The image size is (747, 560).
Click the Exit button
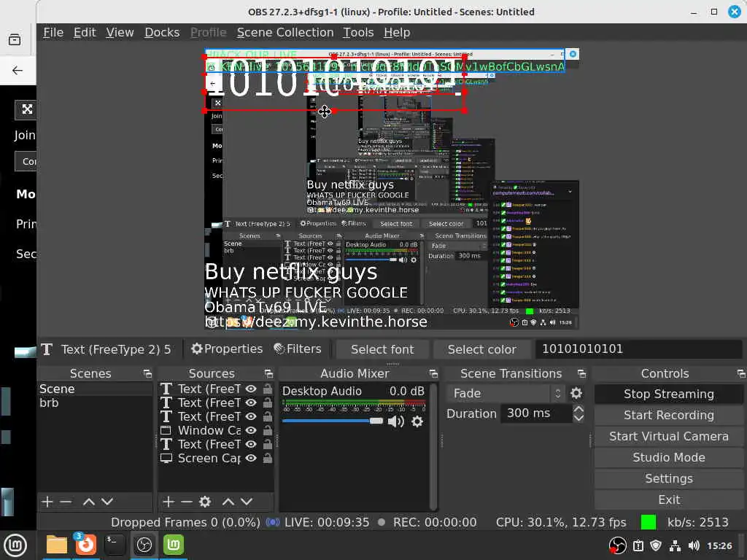point(669,499)
